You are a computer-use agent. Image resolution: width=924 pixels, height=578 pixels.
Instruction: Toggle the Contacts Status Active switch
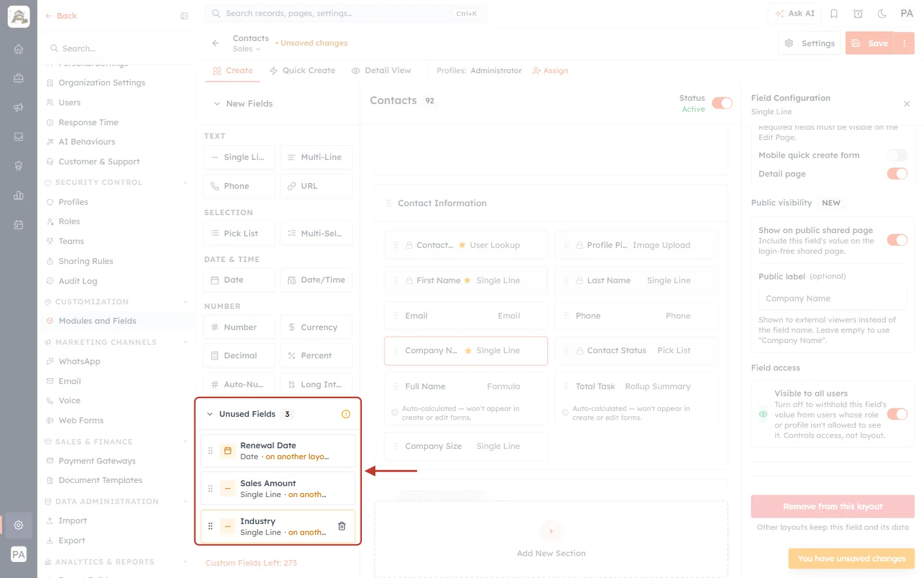point(722,103)
